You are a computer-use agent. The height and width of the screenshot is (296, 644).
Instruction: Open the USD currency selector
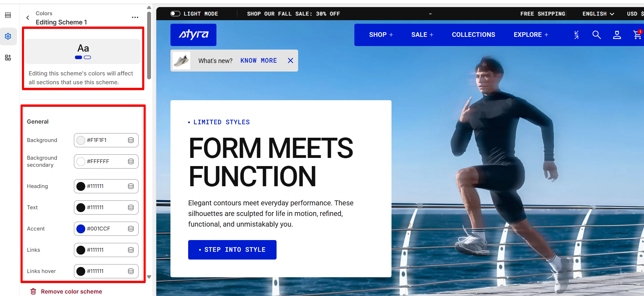point(635,14)
